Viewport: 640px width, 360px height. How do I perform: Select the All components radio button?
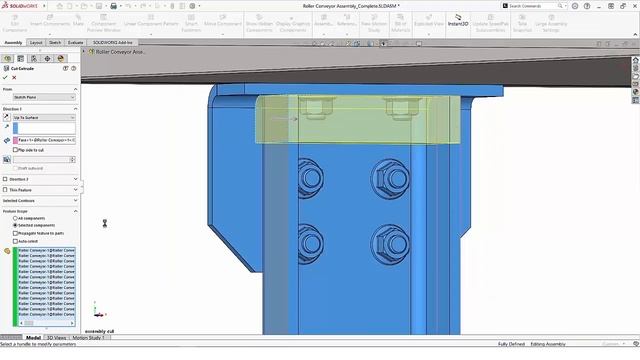click(15, 218)
